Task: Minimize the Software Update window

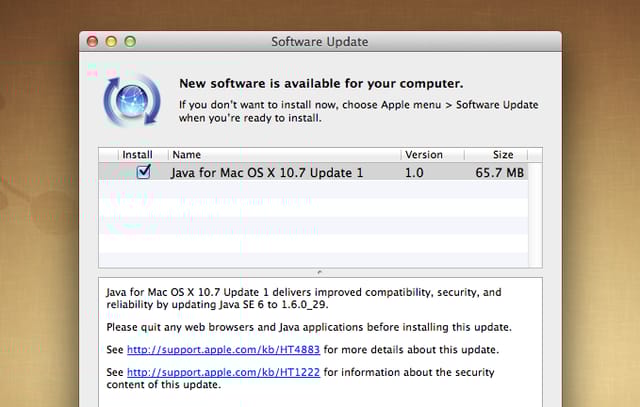Action: pos(111,41)
